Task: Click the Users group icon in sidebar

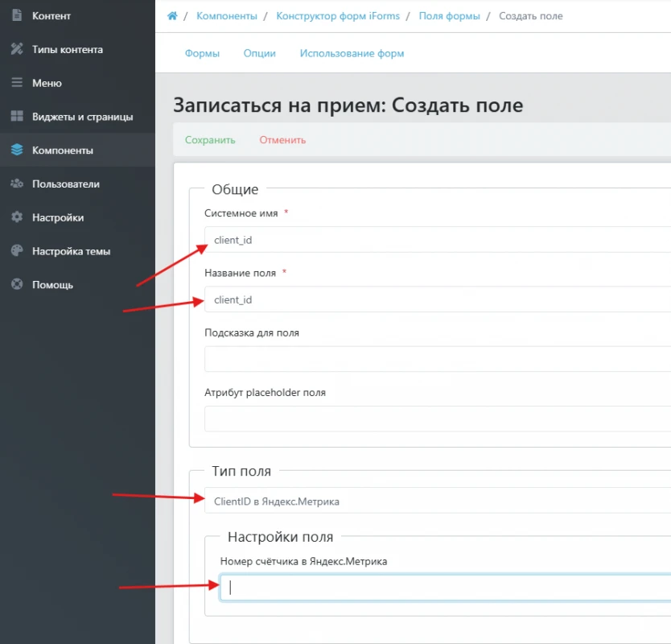Action: coord(17,184)
